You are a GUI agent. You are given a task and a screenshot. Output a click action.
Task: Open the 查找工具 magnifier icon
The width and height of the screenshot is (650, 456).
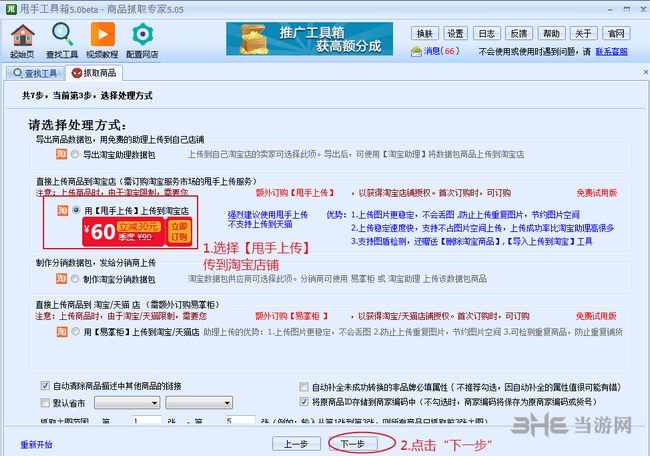point(62,40)
